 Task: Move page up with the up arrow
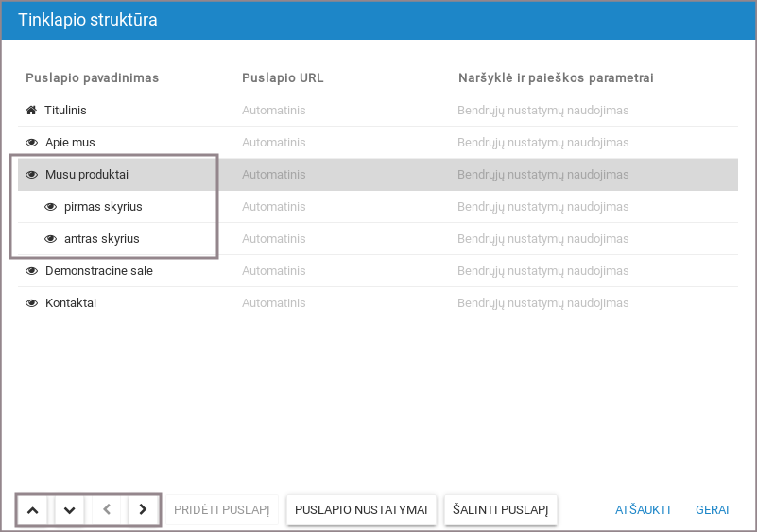coord(32,510)
